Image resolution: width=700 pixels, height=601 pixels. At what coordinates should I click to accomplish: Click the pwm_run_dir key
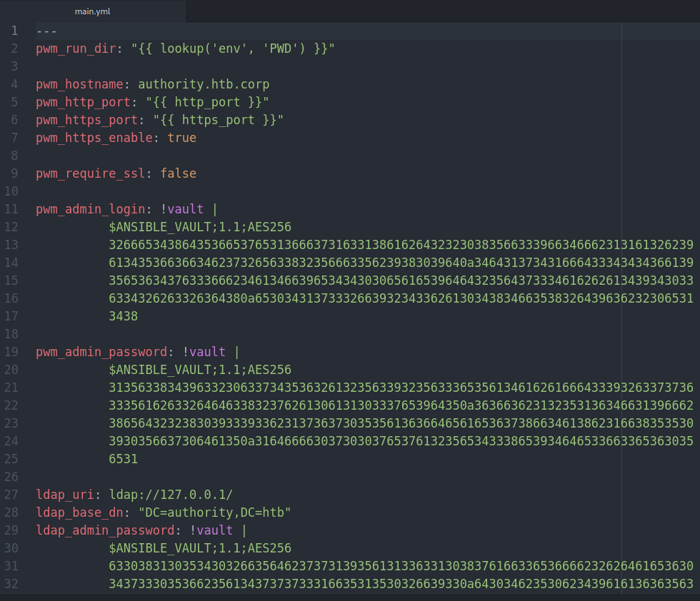click(x=76, y=49)
